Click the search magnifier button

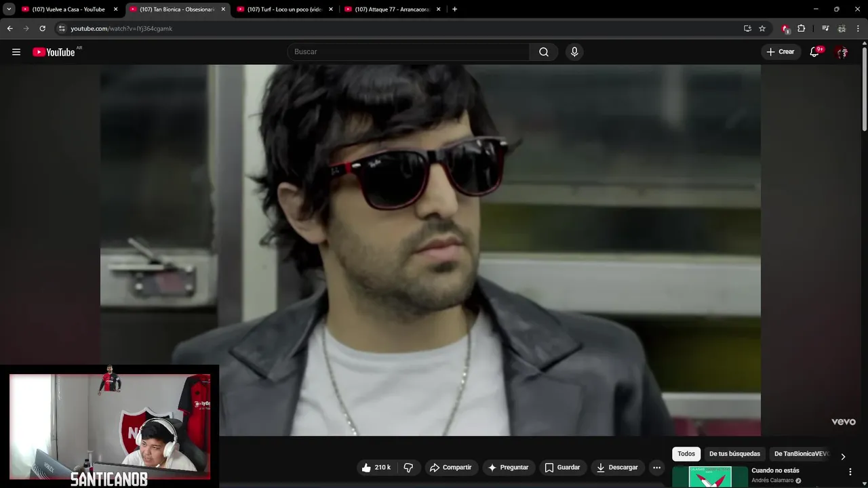[544, 52]
